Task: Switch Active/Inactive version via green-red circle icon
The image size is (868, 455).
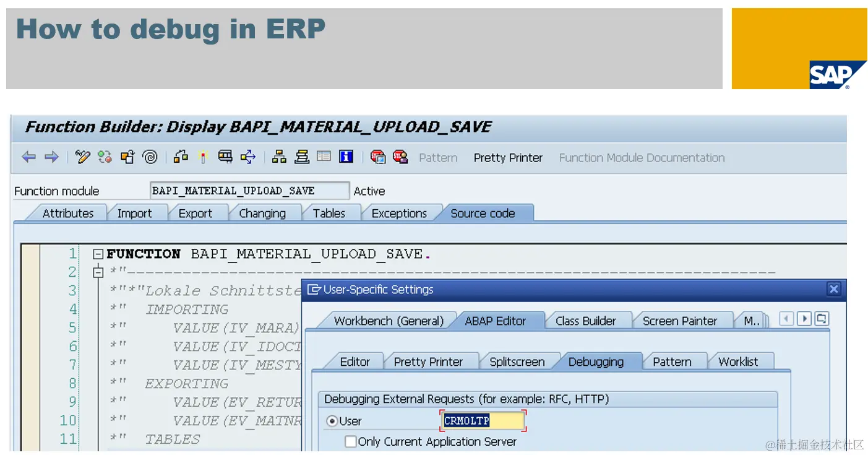Action: pos(105,157)
